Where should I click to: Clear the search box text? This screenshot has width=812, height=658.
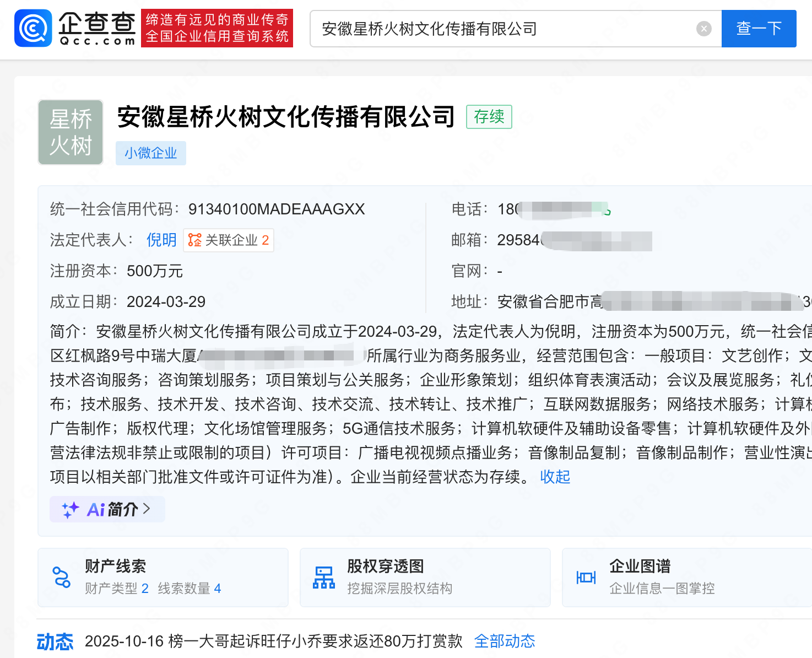[x=703, y=29]
